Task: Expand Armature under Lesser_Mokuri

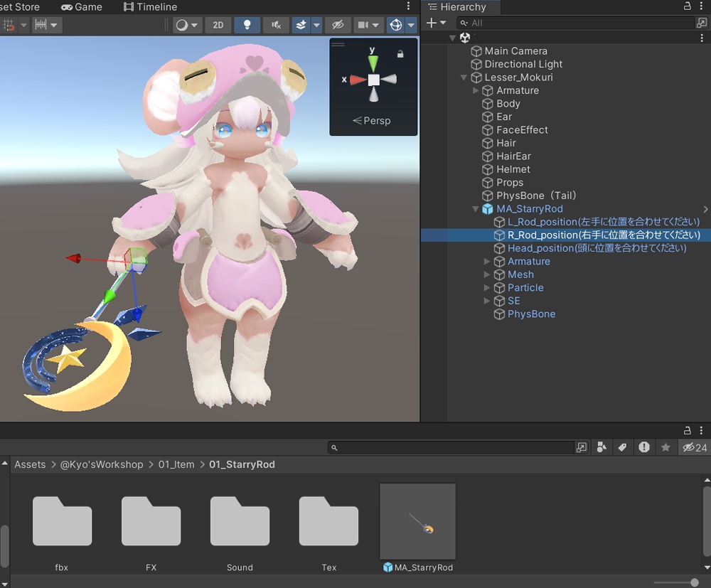Action: 475,91
